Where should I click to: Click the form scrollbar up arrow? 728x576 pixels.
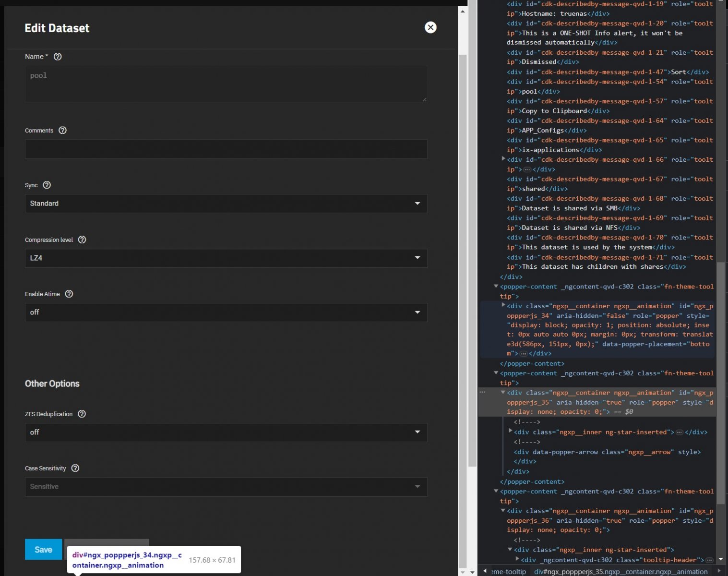click(463, 11)
